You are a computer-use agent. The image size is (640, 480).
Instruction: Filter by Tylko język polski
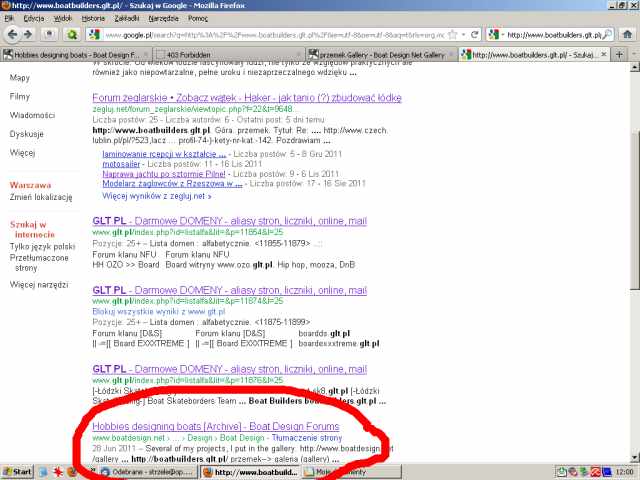(42, 247)
